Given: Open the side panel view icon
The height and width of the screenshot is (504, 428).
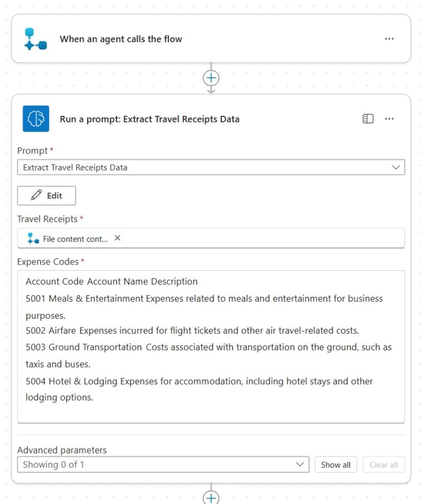Looking at the screenshot, I should (x=368, y=118).
